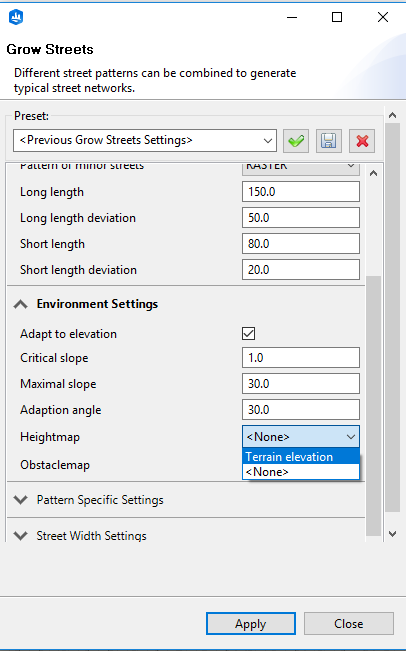Delete preset with red X icon

coord(362,141)
